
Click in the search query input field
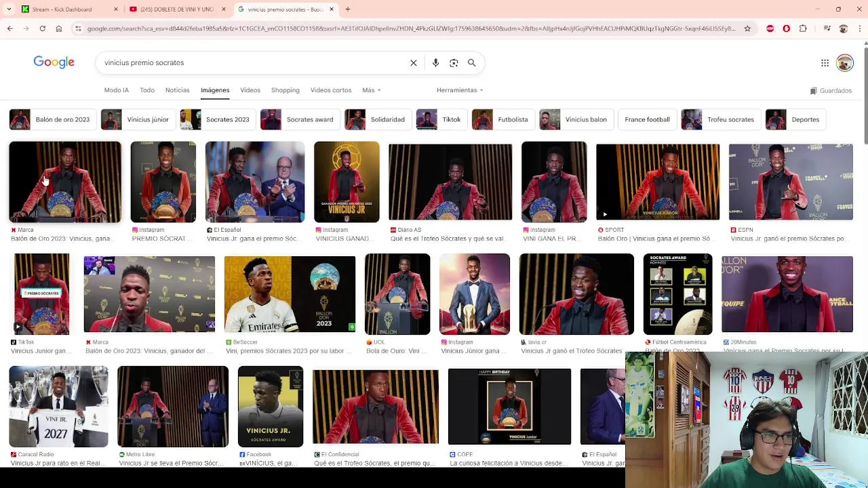(x=254, y=62)
